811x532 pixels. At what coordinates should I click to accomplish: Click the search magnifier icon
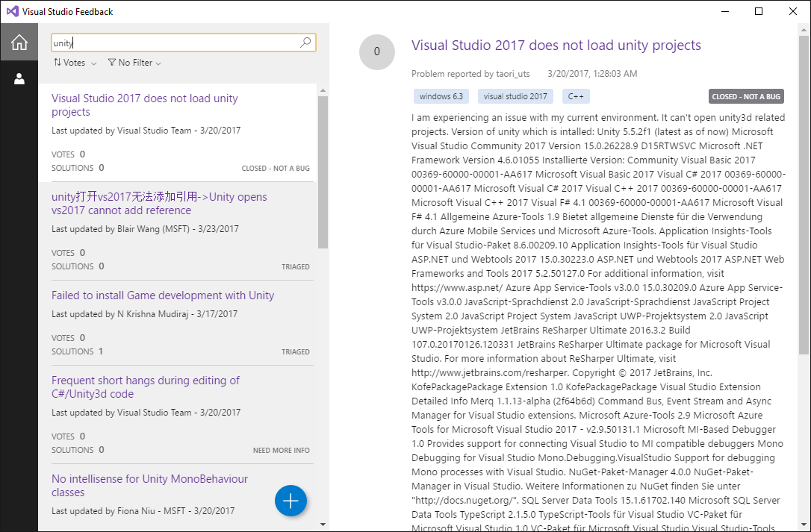305,43
